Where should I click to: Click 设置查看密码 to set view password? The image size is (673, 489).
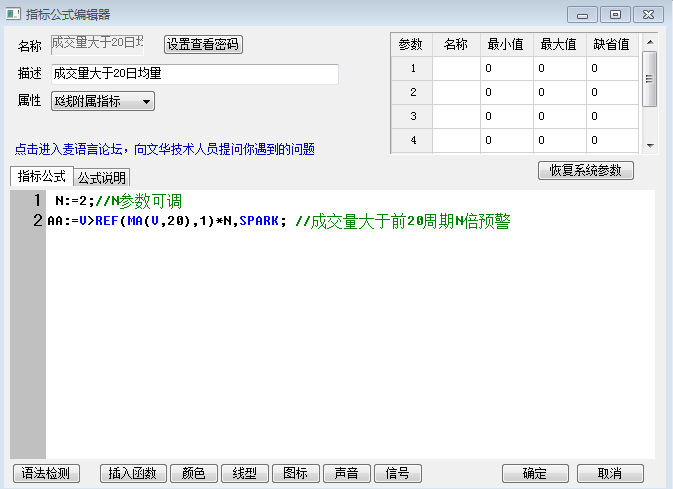pyautogui.click(x=203, y=45)
